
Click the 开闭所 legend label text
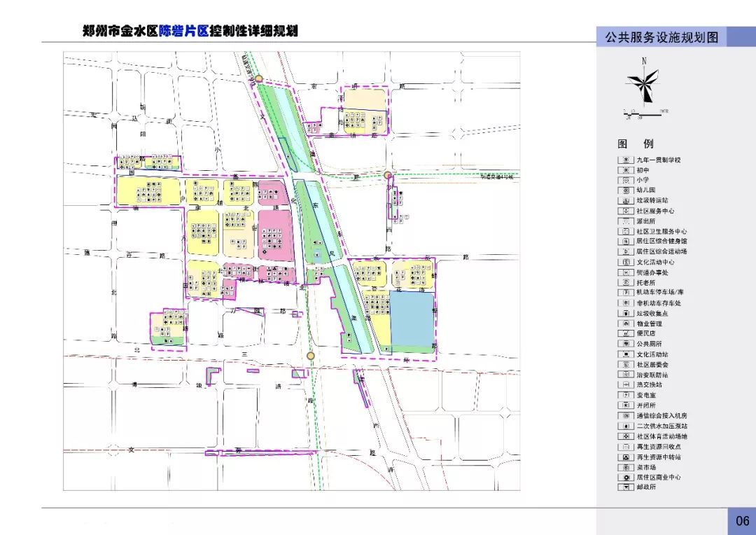646,405
